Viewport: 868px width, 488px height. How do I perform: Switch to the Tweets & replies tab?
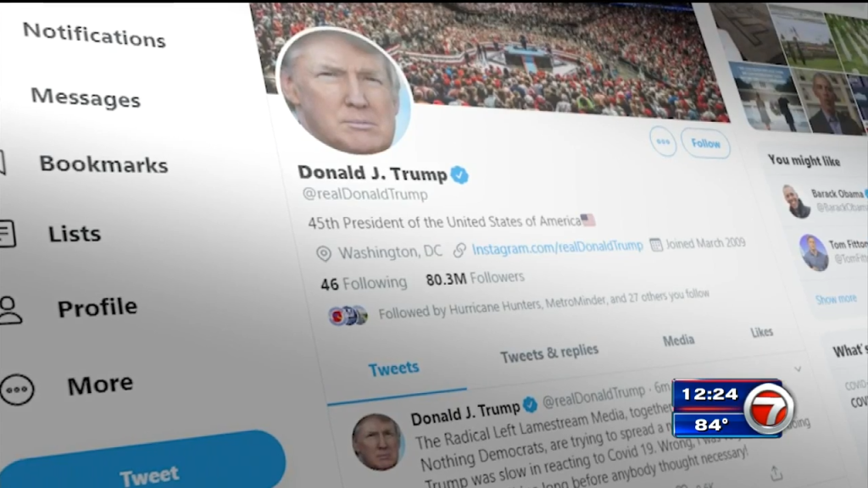pos(549,352)
